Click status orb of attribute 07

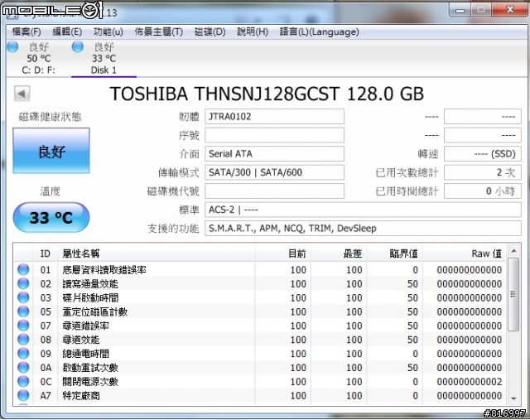[x=23, y=326]
